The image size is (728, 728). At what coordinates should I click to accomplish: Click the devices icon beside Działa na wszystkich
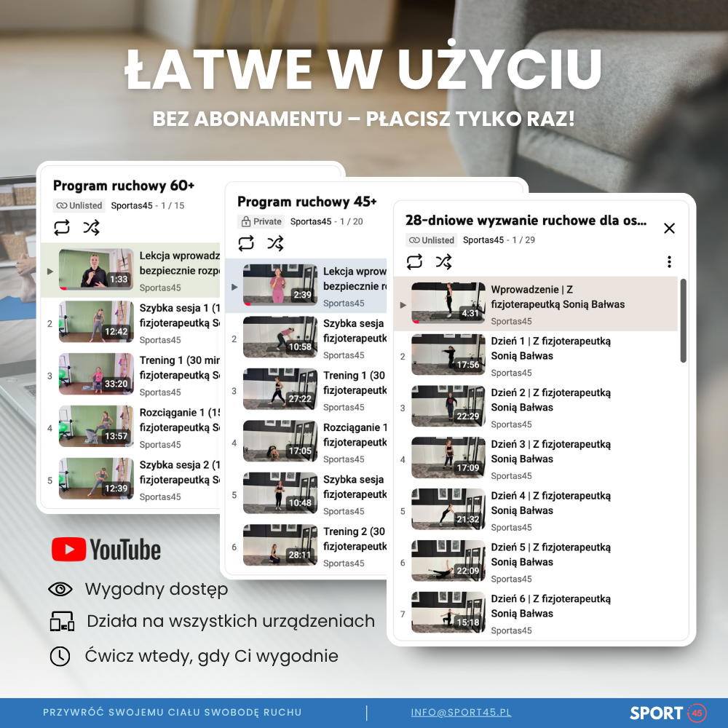click(x=62, y=622)
